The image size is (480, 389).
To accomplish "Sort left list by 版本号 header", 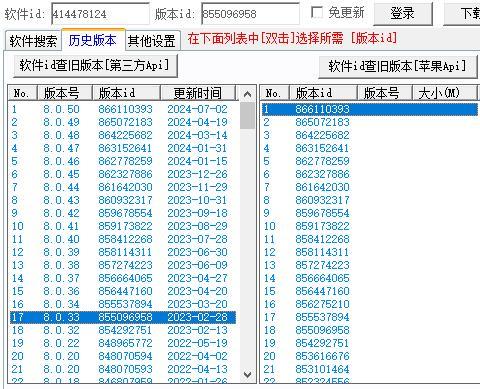I will (x=65, y=93).
